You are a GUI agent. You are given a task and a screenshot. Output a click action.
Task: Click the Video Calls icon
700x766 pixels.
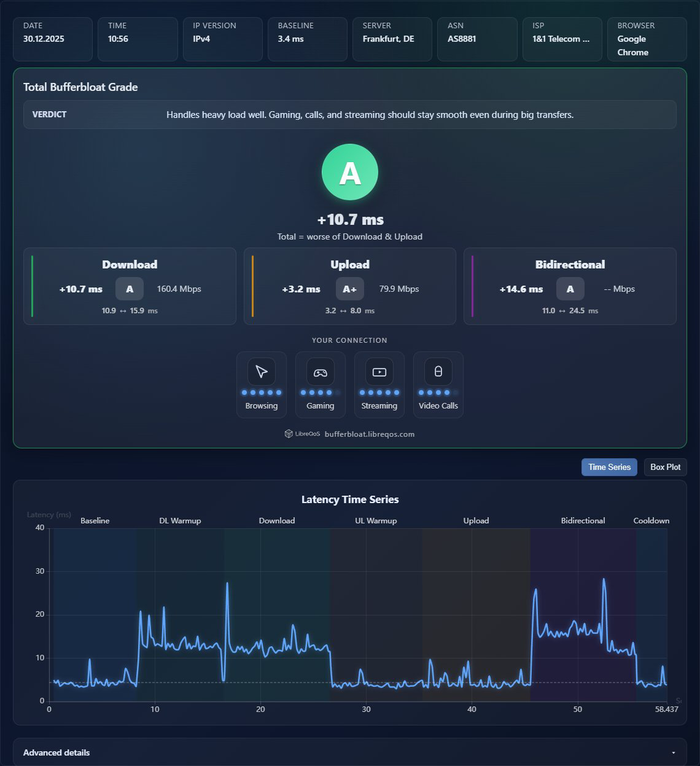click(x=438, y=372)
